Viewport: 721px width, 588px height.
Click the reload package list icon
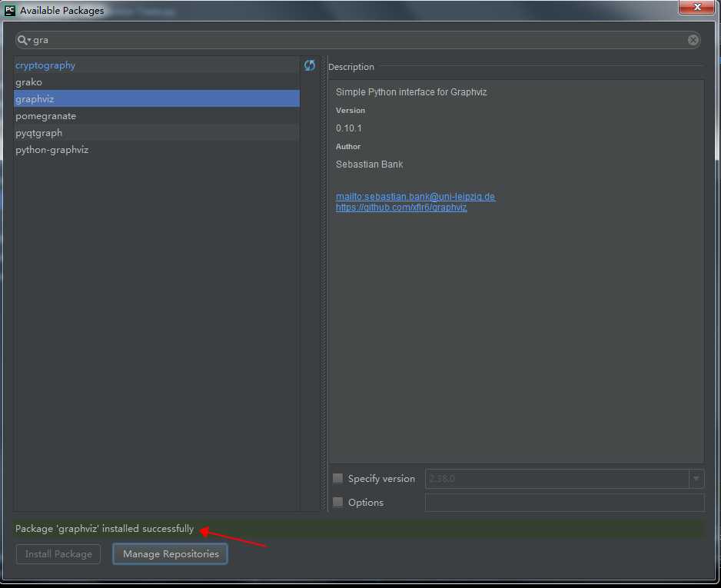point(310,65)
